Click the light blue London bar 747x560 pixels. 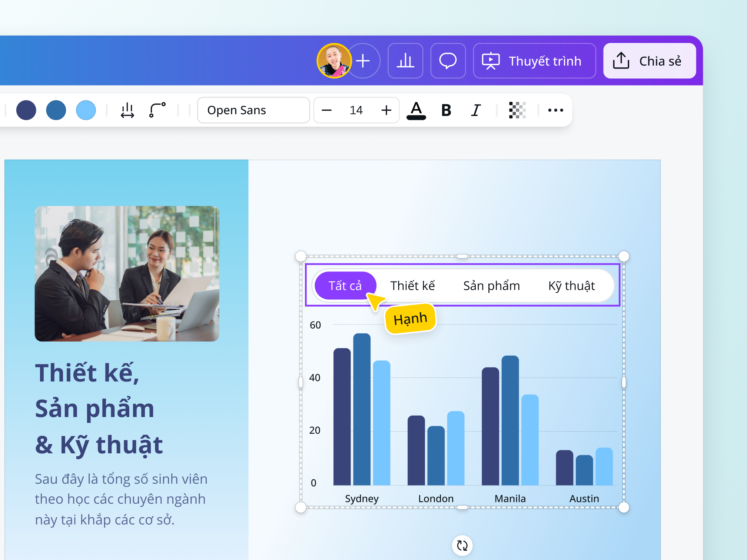pyautogui.click(x=456, y=448)
